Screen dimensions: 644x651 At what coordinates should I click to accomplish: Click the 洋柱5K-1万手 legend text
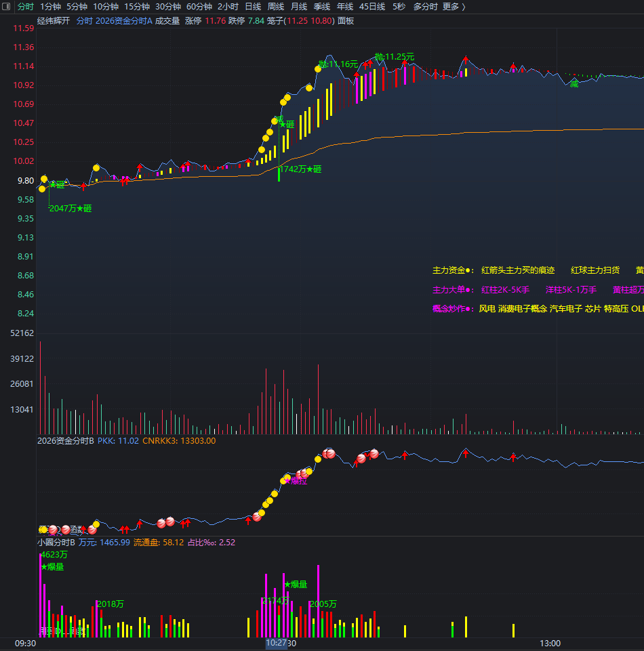571,290
